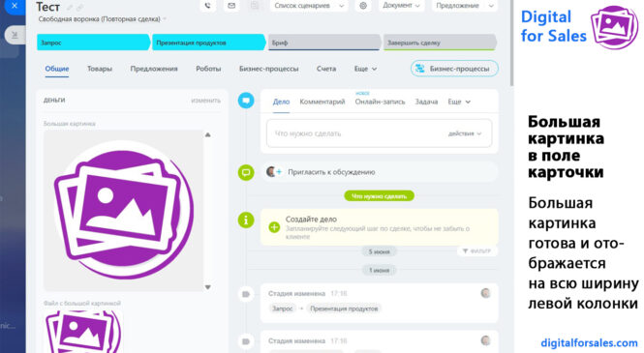The height and width of the screenshot is (353, 644).
Task: Click the page vertical scrollbar
Action: pyautogui.click(x=511, y=43)
